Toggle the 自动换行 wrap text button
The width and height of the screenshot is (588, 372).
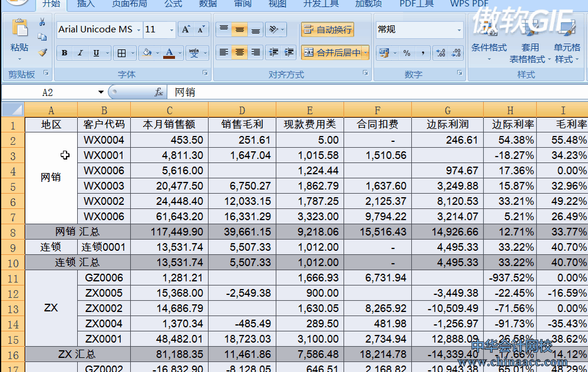click(328, 29)
